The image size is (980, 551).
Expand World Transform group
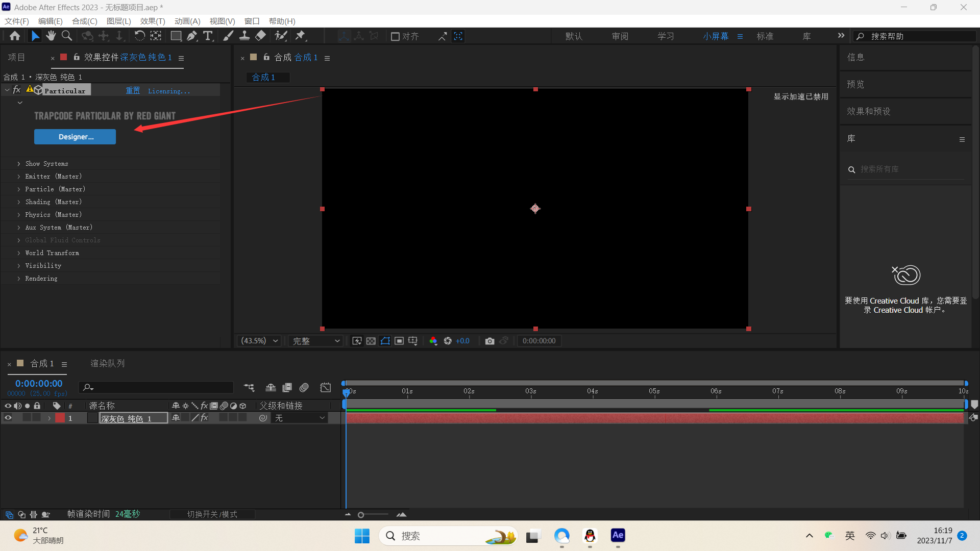coord(19,253)
